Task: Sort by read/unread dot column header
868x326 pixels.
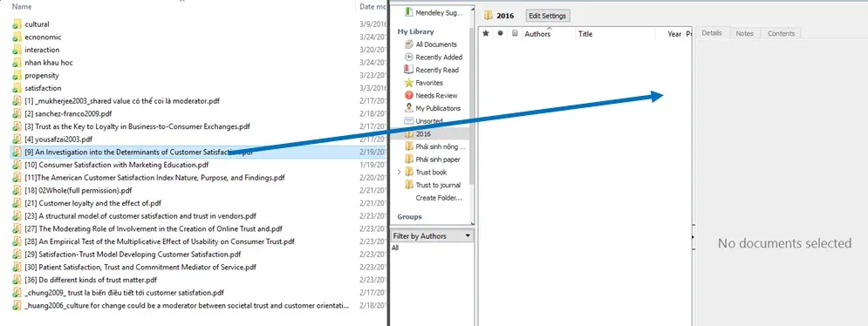Action: 501,33
